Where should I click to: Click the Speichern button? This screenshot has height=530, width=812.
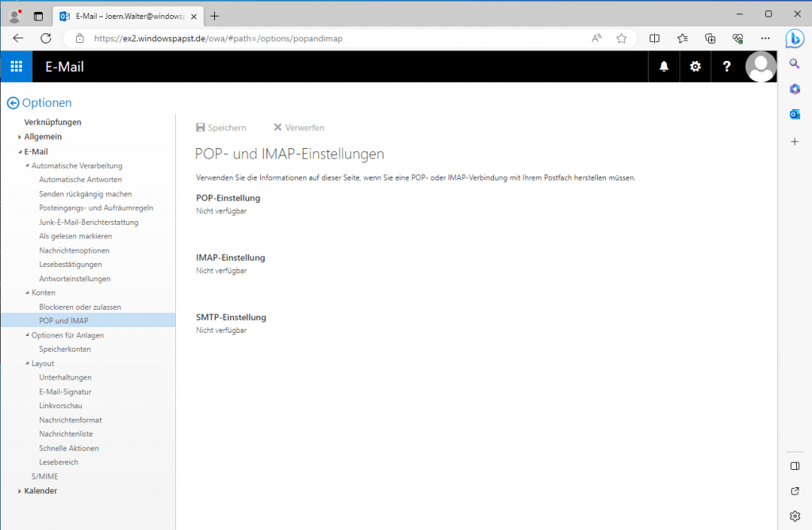[222, 128]
